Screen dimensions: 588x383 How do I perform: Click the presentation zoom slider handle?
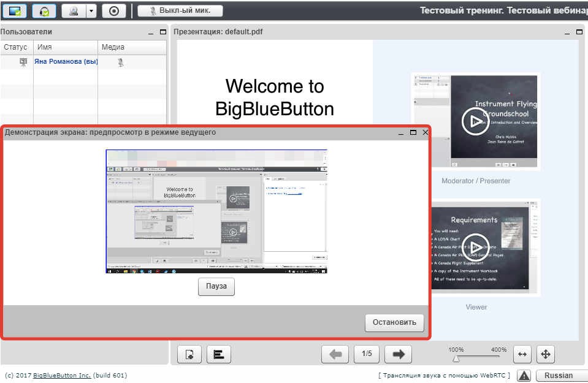tap(456, 358)
